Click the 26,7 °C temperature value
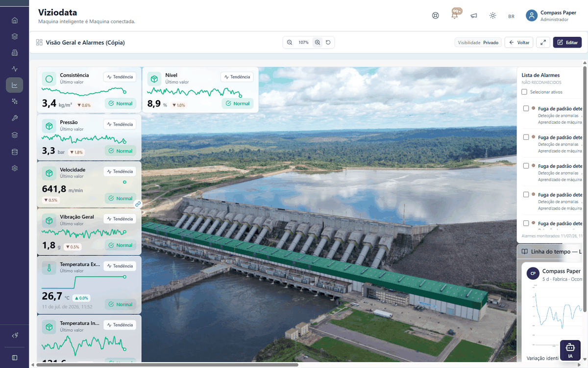This screenshot has height=368, width=588. (56, 296)
